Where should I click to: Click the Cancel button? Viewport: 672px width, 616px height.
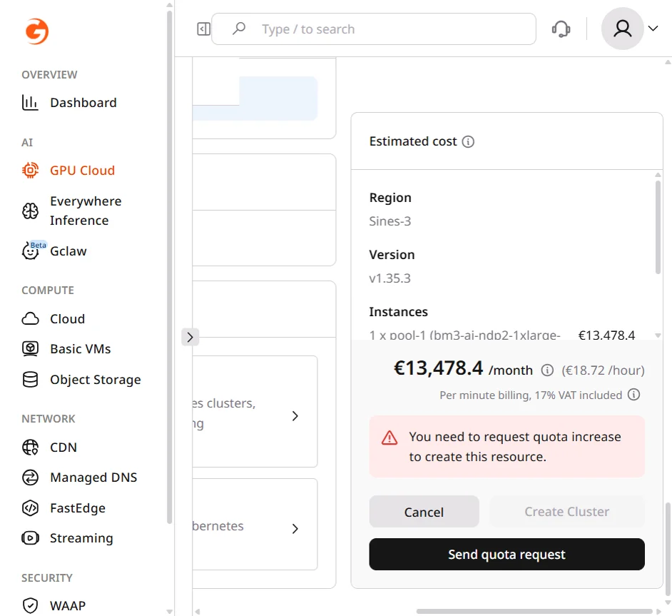pyautogui.click(x=424, y=512)
